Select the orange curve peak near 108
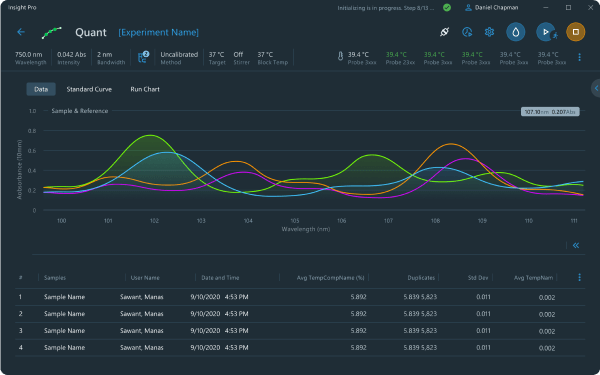Image resolution: width=600 pixels, height=375 pixels. tap(451, 144)
